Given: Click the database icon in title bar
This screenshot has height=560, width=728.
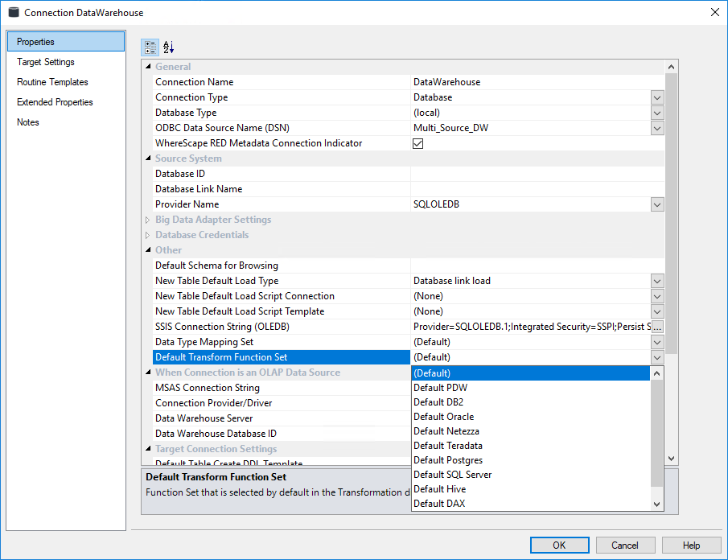Looking at the screenshot, I should (x=13, y=12).
